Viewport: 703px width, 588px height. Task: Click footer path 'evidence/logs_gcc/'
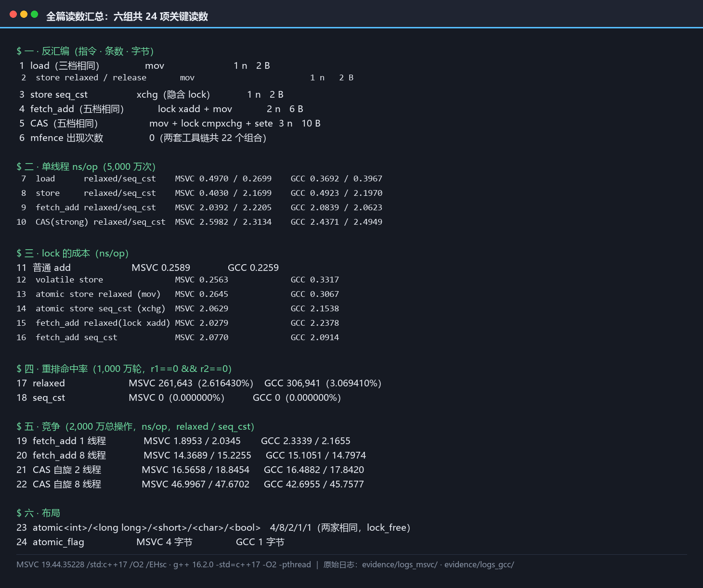click(x=479, y=564)
